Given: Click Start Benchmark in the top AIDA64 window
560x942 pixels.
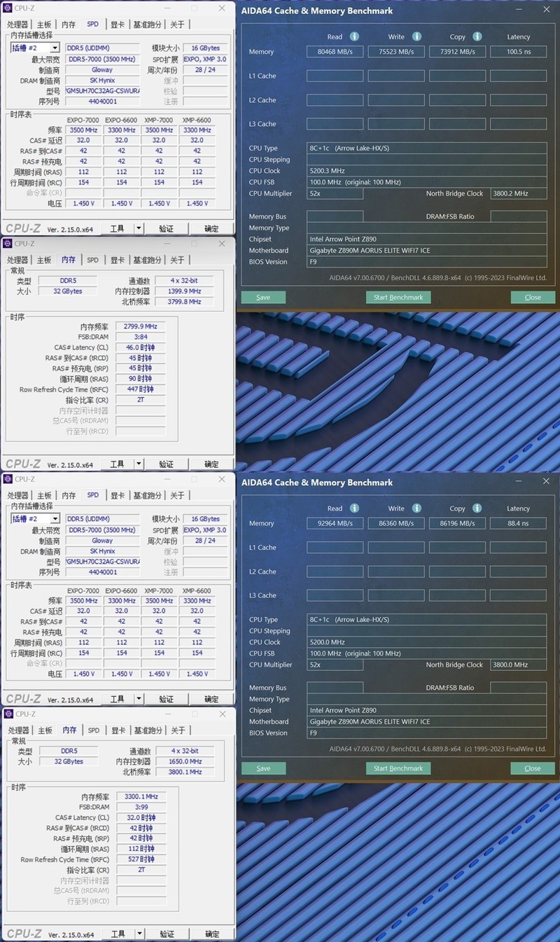Looking at the screenshot, I should pyautogui.click(x=398, y=297).
